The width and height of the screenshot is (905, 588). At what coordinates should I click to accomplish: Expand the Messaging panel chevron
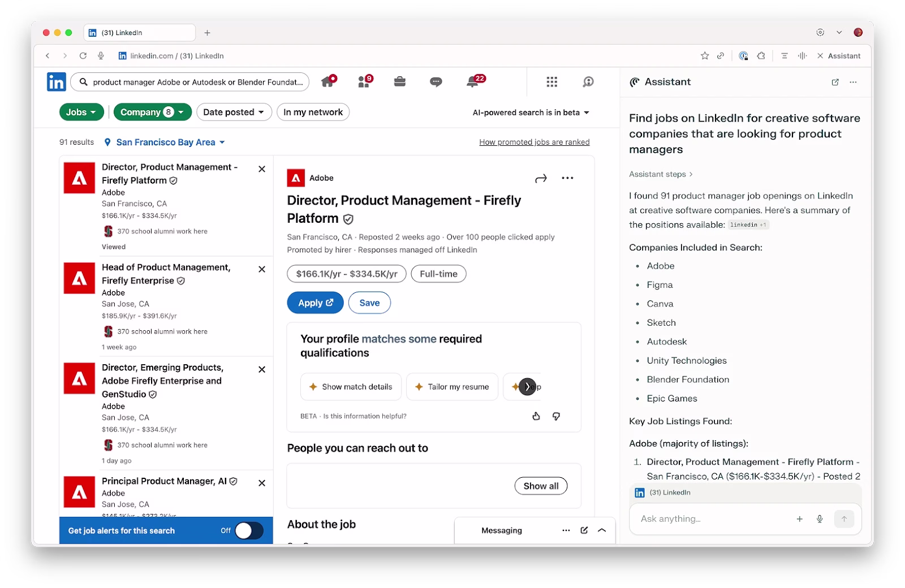point(602,530)
